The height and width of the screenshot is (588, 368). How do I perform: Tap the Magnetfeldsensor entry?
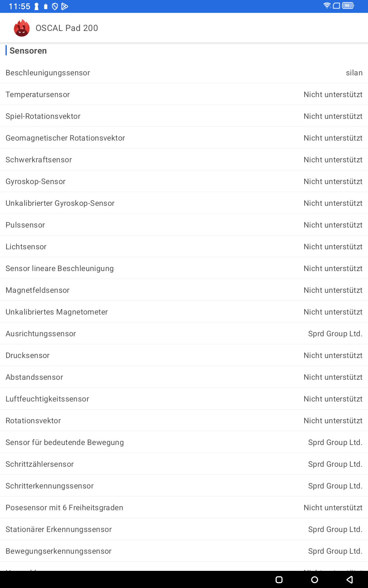click(x=184, y=290)
